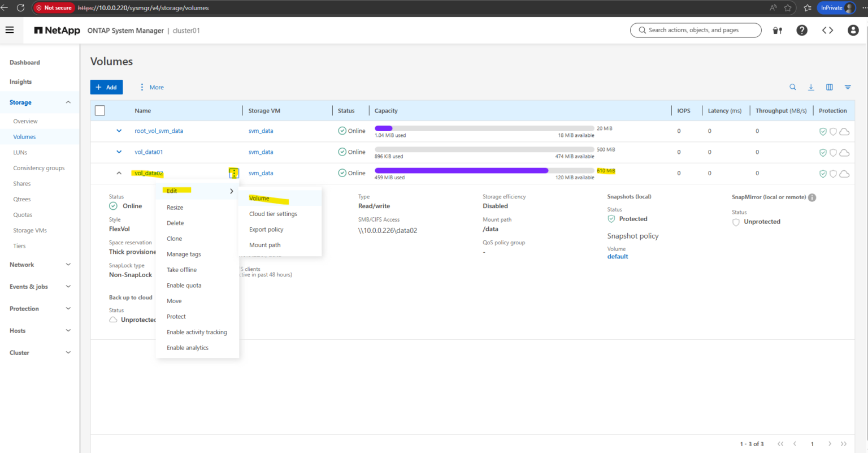Select the header checkbox to select all volumes

[x=100, y=110]
